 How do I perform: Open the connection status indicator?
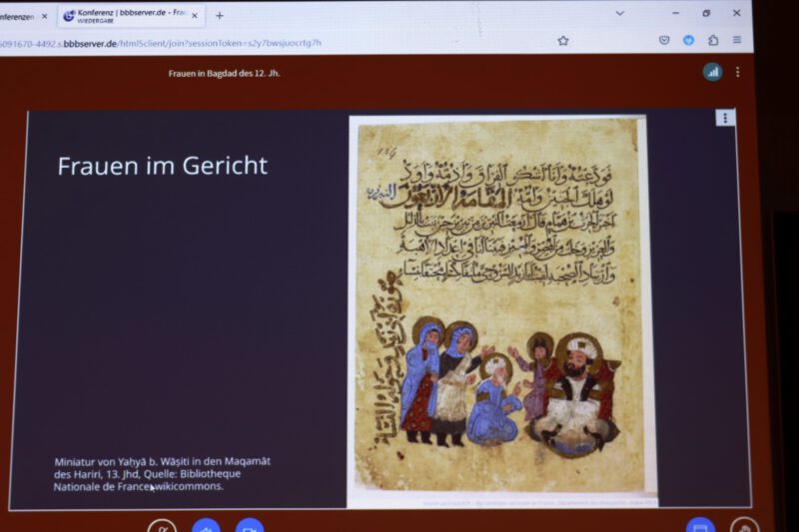(712, 72)
